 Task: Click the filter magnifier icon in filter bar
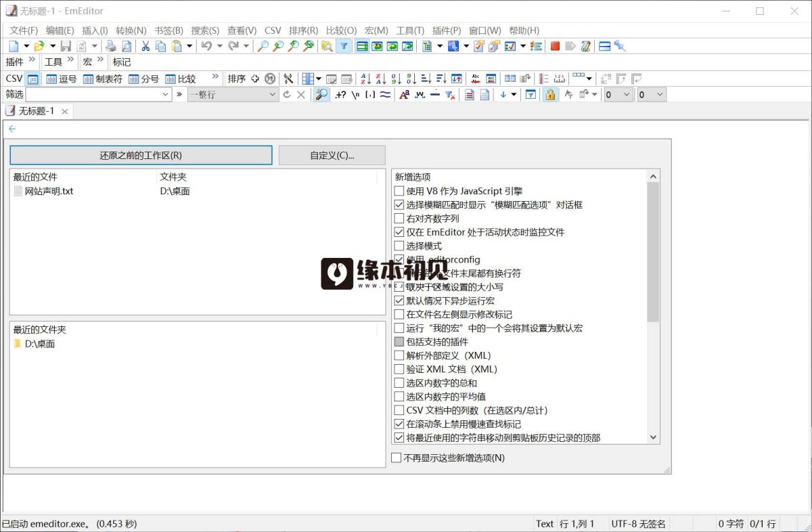pyautogui.click(x=322, y=95)
